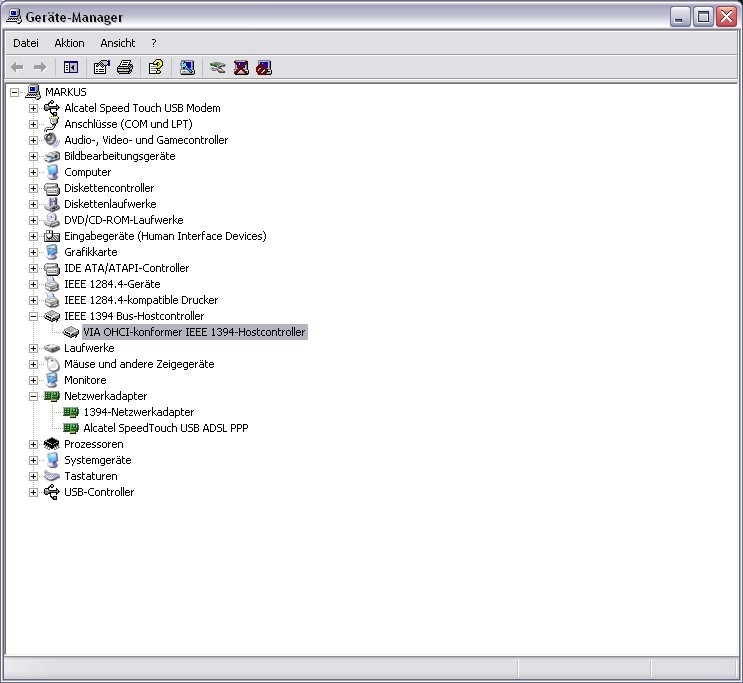Image resolution: width=743 pixels, height=683 pixels.
Task: Select 1394-Netzwerkadapter device
Action: click(139, 412)
